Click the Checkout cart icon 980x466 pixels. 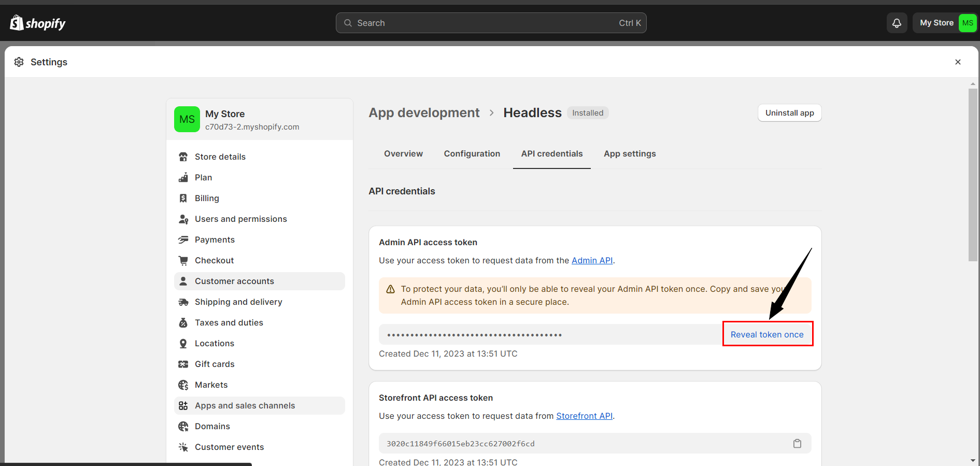point(183,261)
